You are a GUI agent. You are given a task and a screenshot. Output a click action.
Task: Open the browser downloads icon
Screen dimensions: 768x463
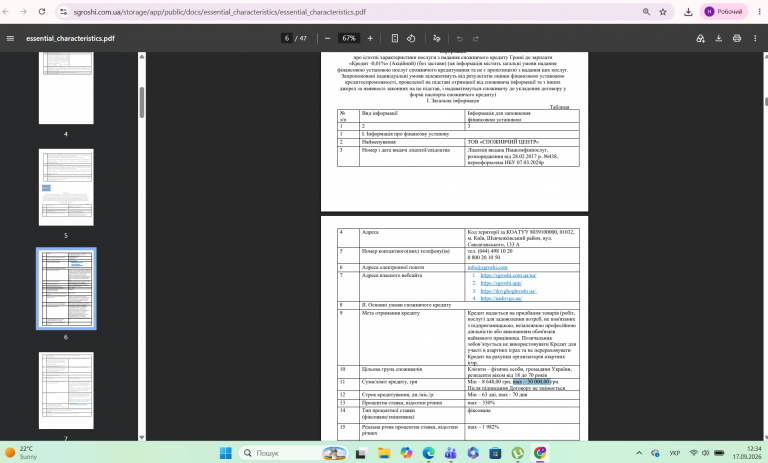click(x=688, y=12)
